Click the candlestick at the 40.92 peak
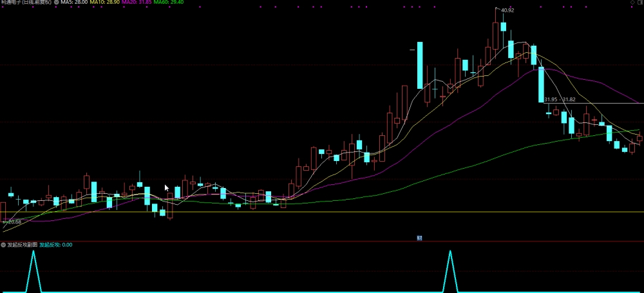Viewport: 644px width, 293px height. (x=496, y=35)
